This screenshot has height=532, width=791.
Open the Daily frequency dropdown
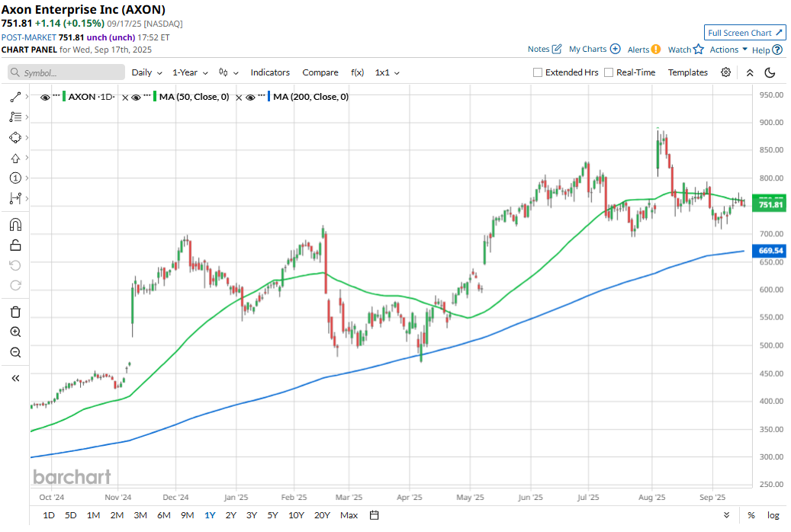(x=146, y=72)
